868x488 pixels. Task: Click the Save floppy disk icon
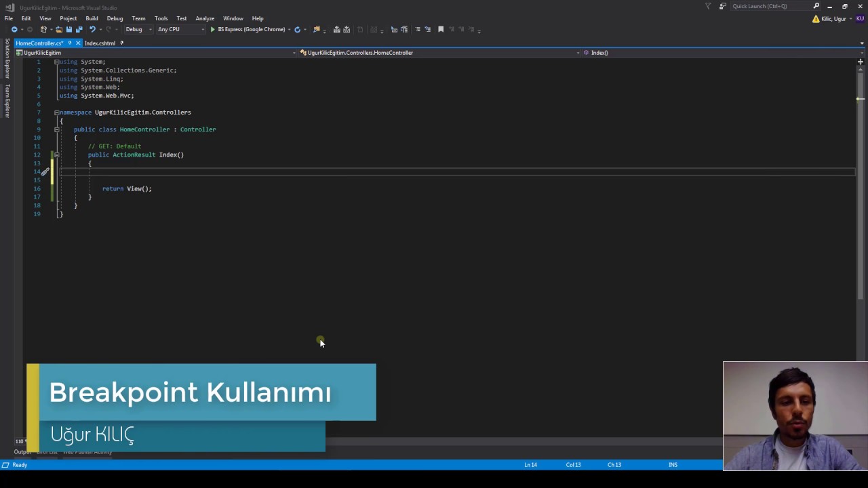click(68, 29)
